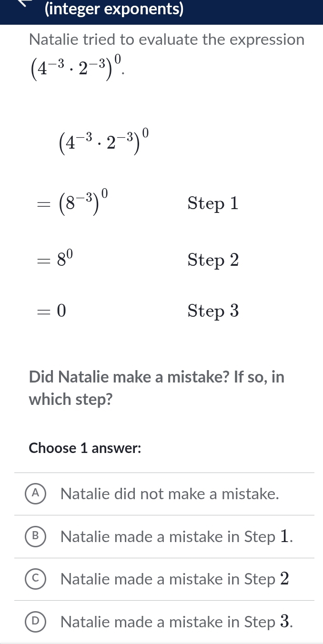The width and height of the screenshot is (323, 644).
Task: Pick "Natalie made a mistake in Step 2" text
Action: click(175, 579)
